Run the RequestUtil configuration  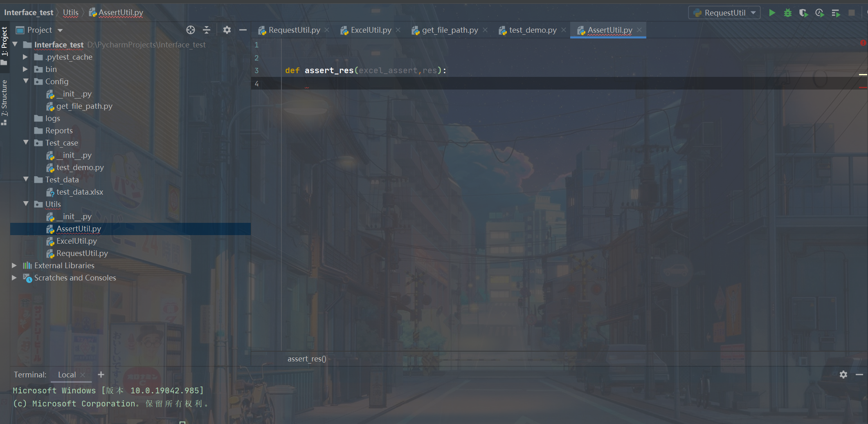point(772,13)
